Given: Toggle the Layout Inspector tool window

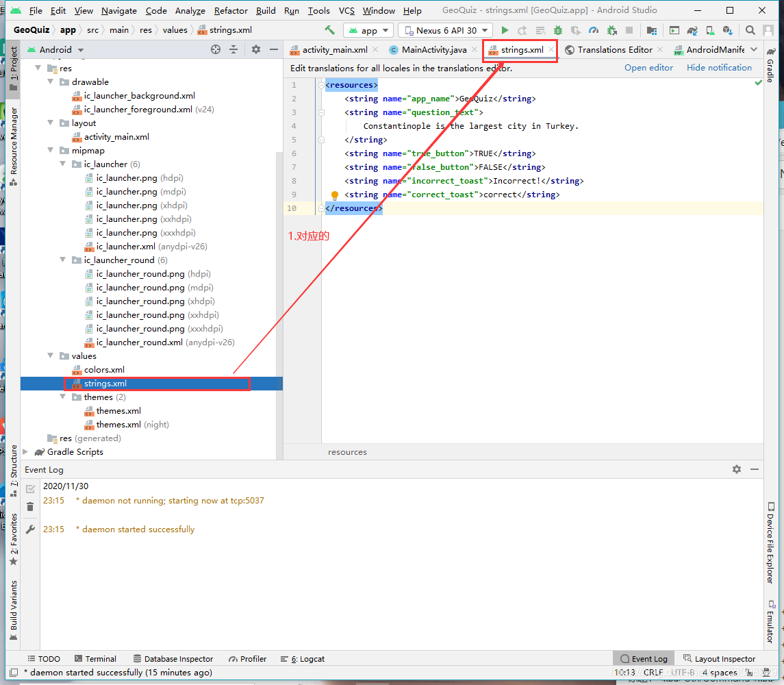Looking at the screenshot, I should [719, 659].
